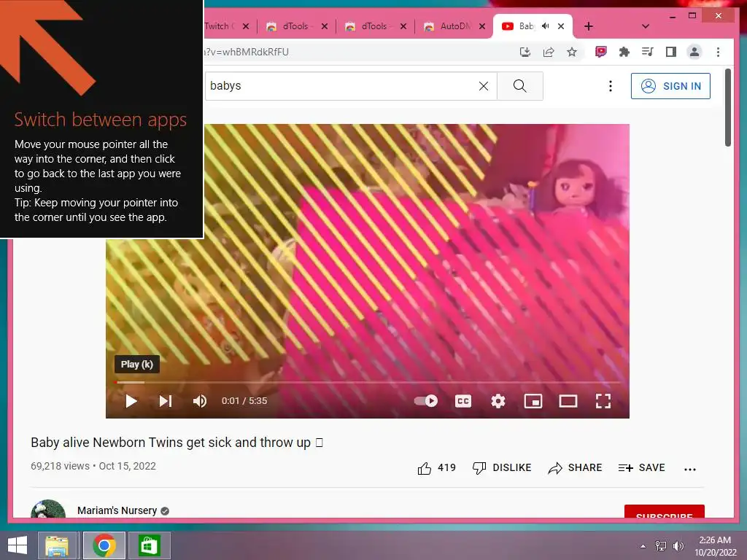Open YouTube settings three-dot menu
Screen dimensions: 747x560
point(611,86)
